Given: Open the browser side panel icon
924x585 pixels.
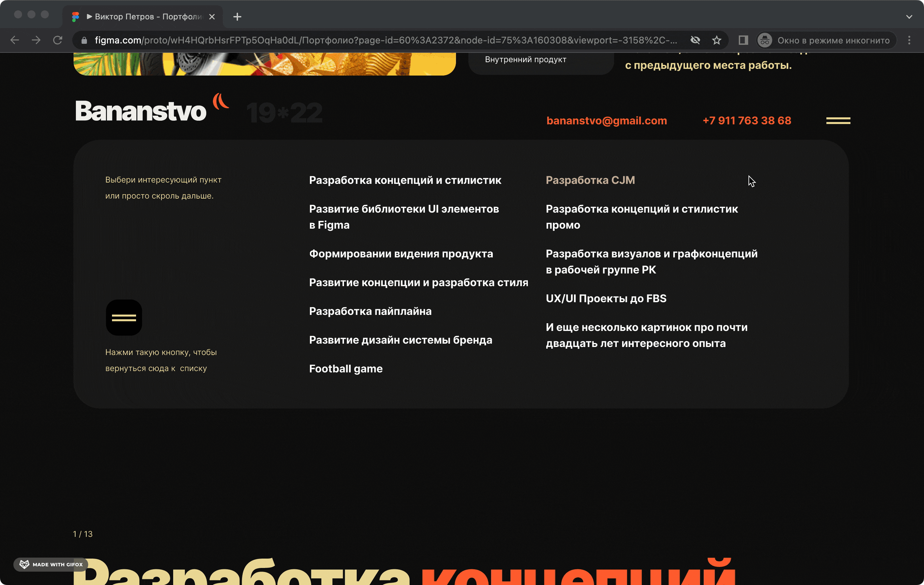Looking at the screenshot, I should click(x=743, y=40).
